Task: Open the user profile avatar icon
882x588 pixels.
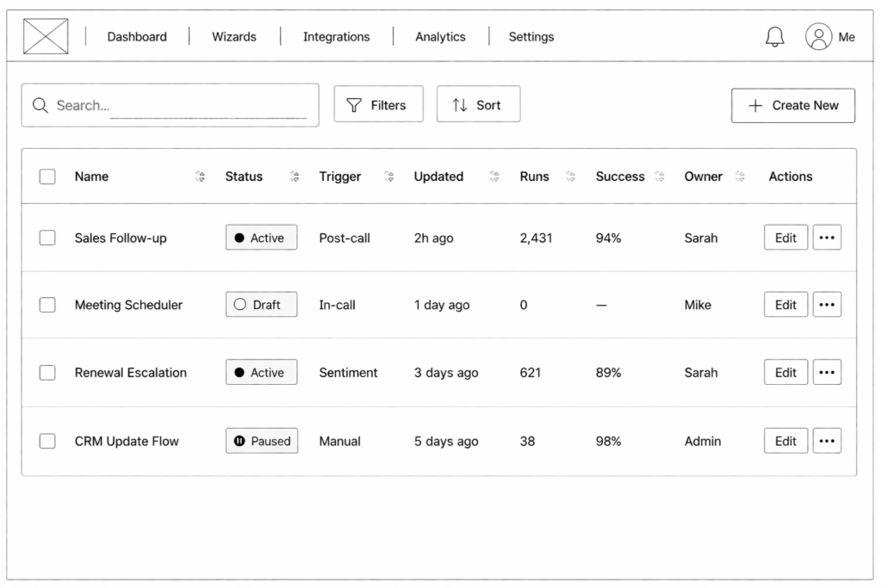Action: pos(818,37)
